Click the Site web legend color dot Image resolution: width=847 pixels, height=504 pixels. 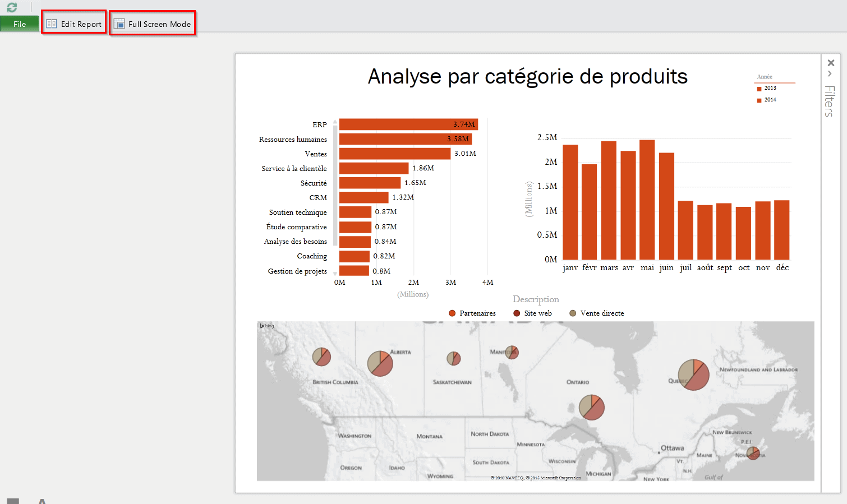pos(517,313)
